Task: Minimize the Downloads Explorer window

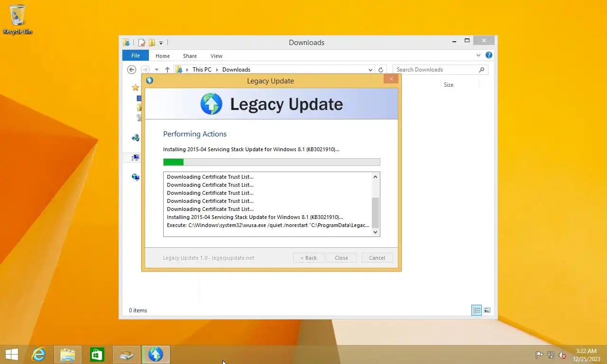Action: click(x=454, y=41)
